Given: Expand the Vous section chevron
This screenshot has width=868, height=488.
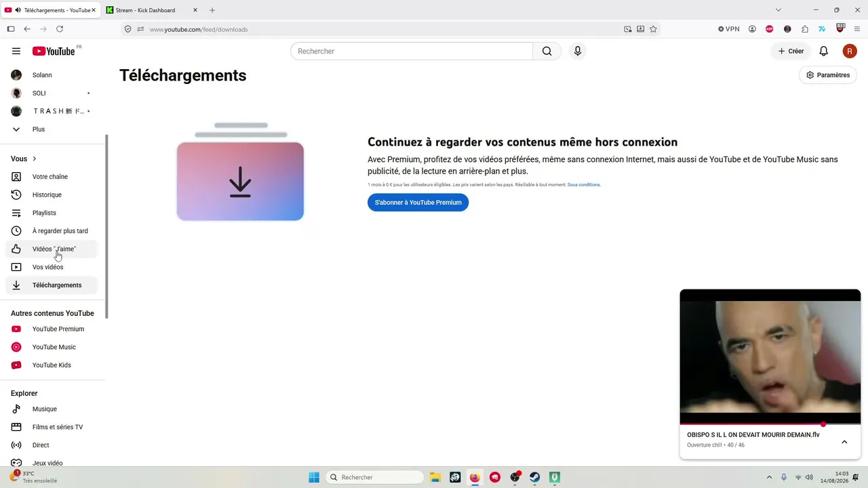Looking at the screenshot, I should pos(34,159).
